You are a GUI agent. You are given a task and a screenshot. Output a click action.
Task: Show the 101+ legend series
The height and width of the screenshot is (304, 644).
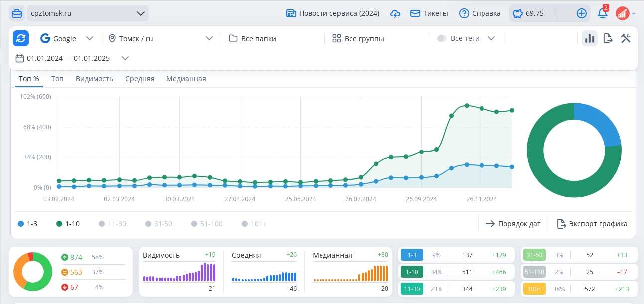coord(254,224)
